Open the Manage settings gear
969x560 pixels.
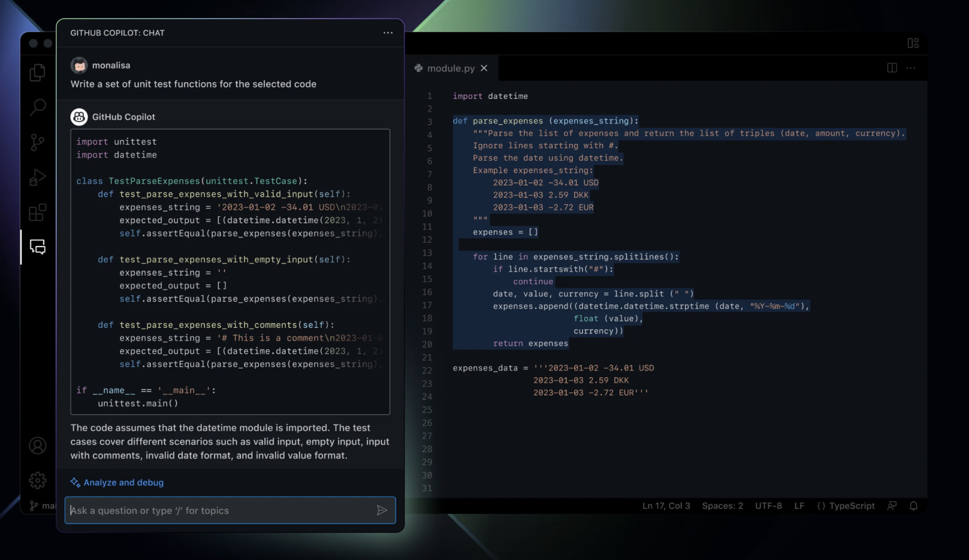coord(37,480)
